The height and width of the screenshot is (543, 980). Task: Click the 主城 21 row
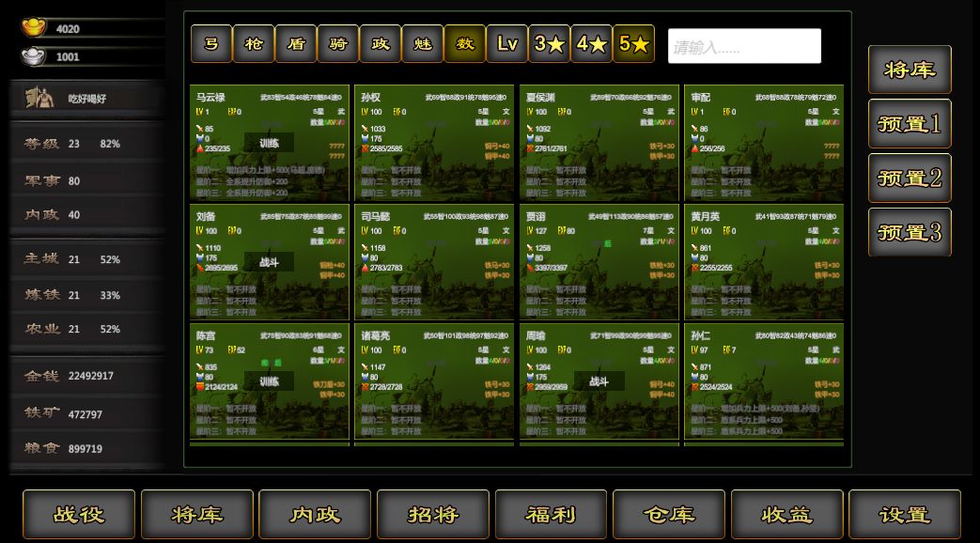(87, 258)
